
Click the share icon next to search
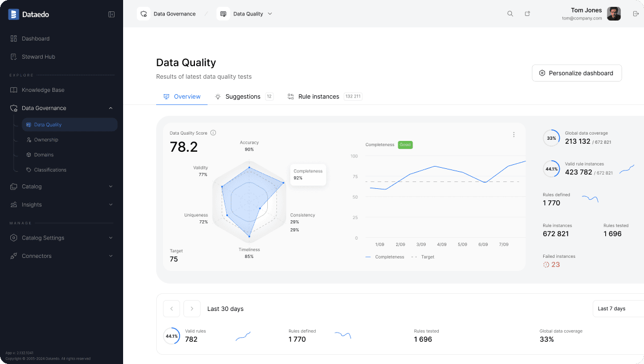[527, 13]
